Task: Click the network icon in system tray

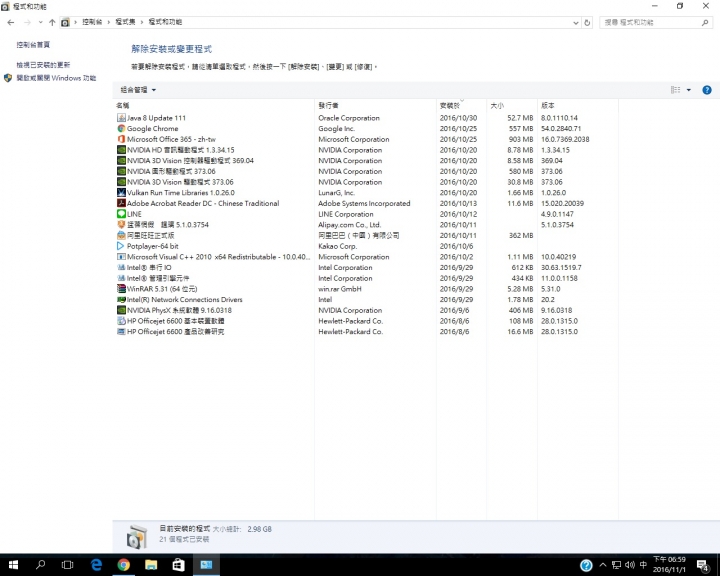Action: 616,565
